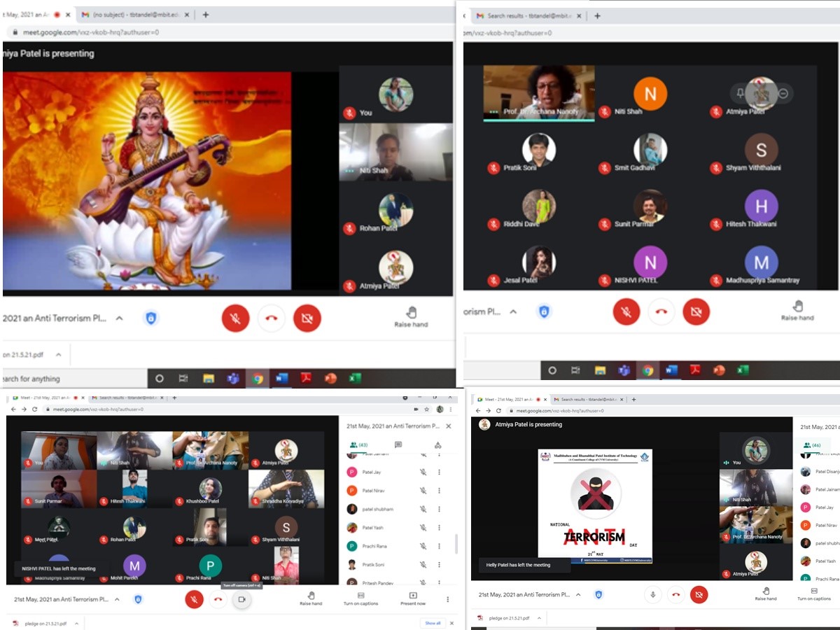End the call in the bottom-left Meet window

pos(218,599)
